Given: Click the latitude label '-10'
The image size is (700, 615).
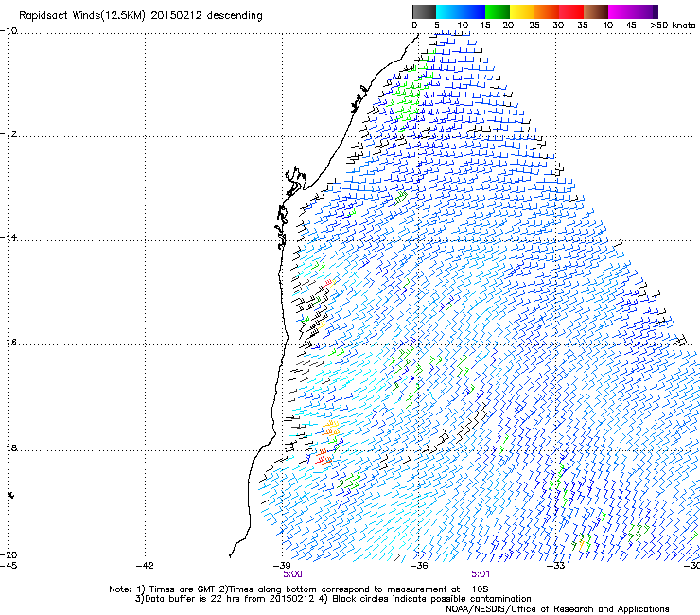Looking at the screenshot, I should (x=9, y=31).
